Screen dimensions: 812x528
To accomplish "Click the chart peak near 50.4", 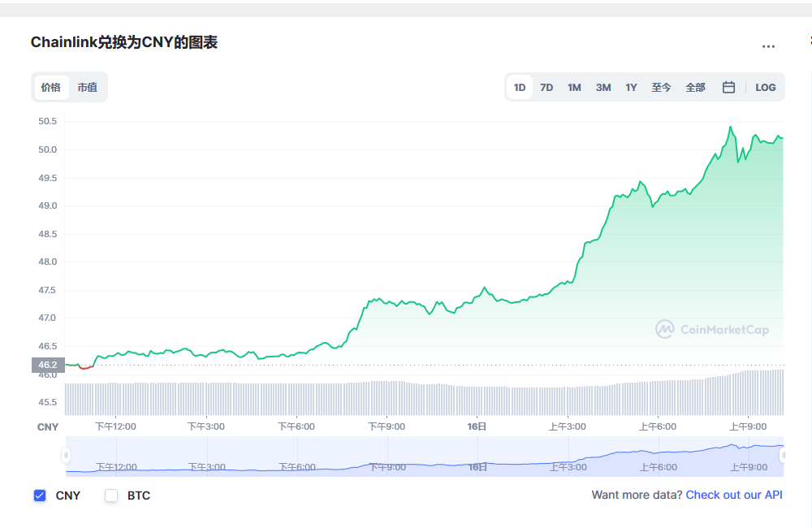I will pyautogui.click(x=731, y=128).
